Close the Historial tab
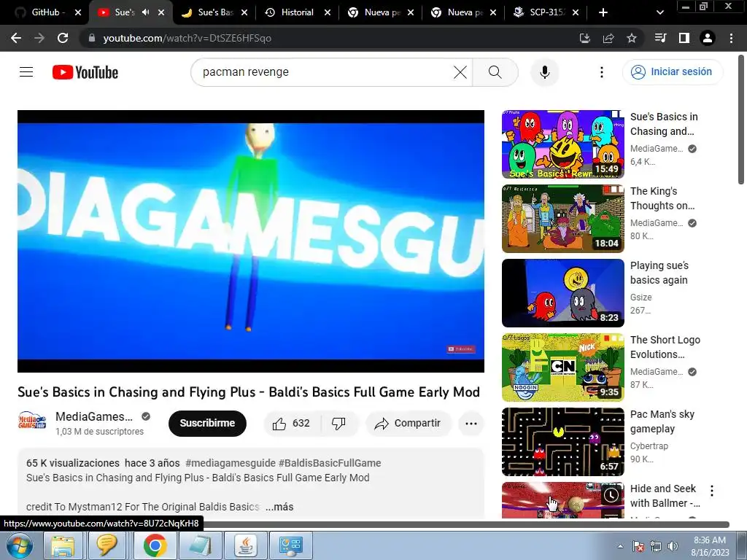Screen dimensions: 747x560 tap(328, 12)
